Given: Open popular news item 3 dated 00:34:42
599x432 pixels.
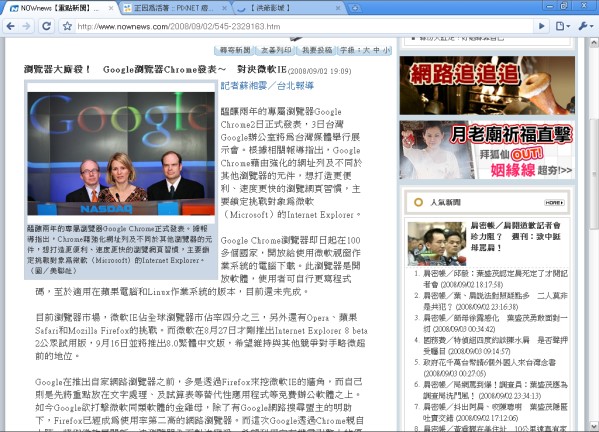Looking at the screenshot, I should [495, 323].
